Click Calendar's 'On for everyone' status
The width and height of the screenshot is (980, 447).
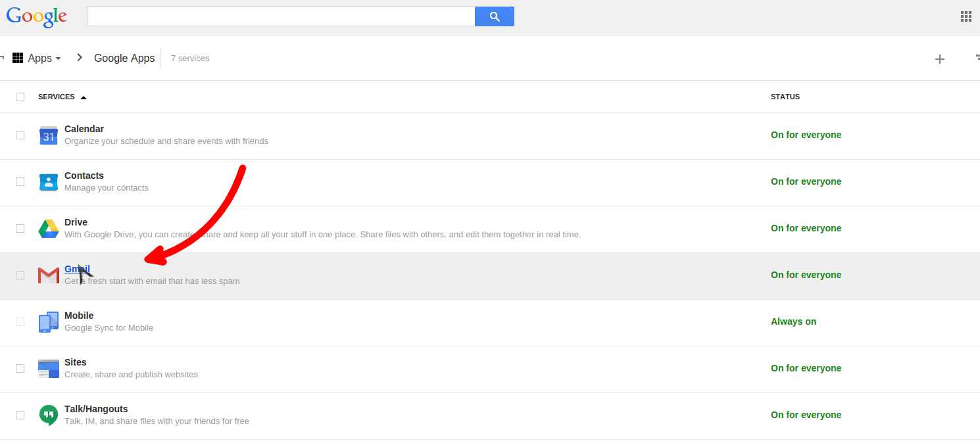click(806, 135)
